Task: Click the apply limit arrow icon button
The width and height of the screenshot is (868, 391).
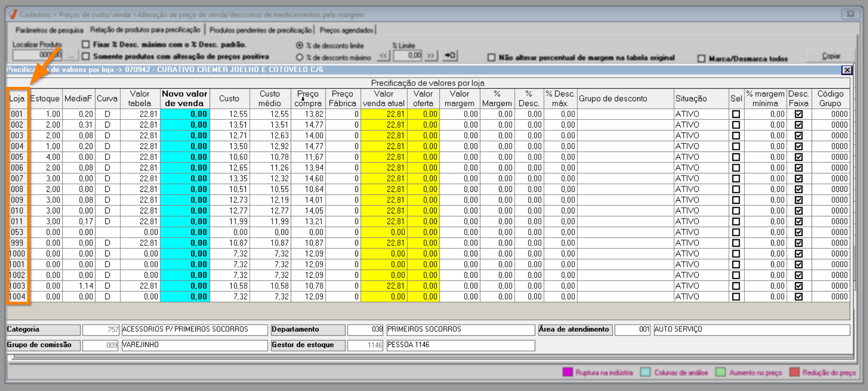Action: pos(450,56)
